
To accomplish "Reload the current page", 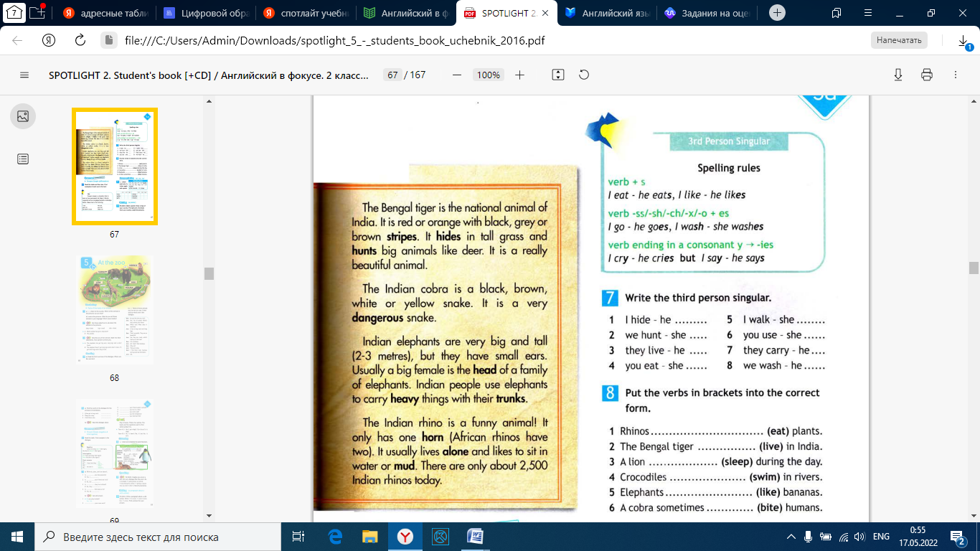I will pos(80,40).
